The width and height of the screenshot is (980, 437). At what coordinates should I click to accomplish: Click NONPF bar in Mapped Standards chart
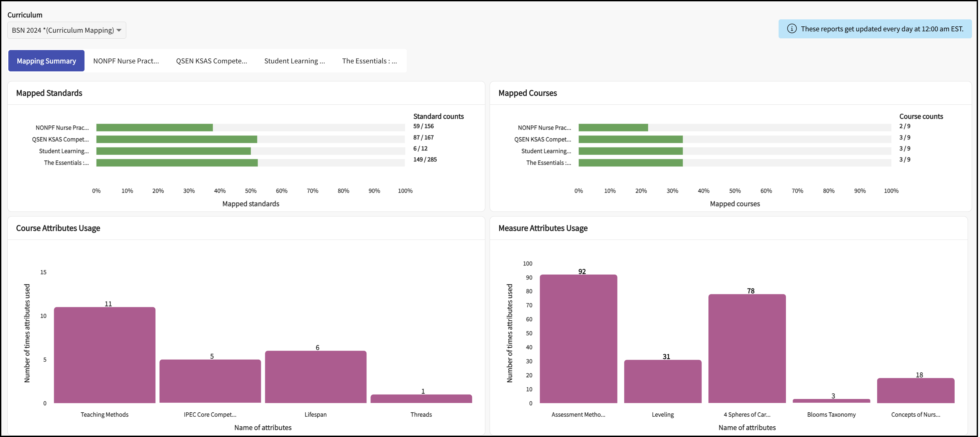coord(154,128)
